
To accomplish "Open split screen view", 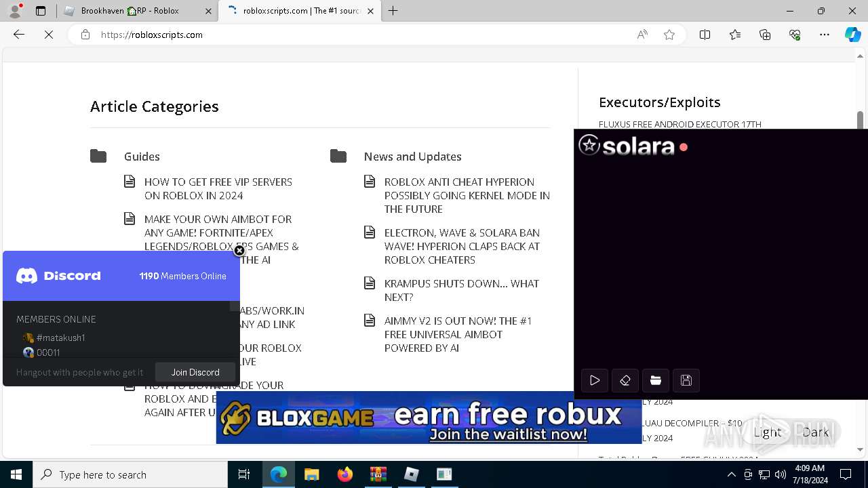I will coord(705,35).
